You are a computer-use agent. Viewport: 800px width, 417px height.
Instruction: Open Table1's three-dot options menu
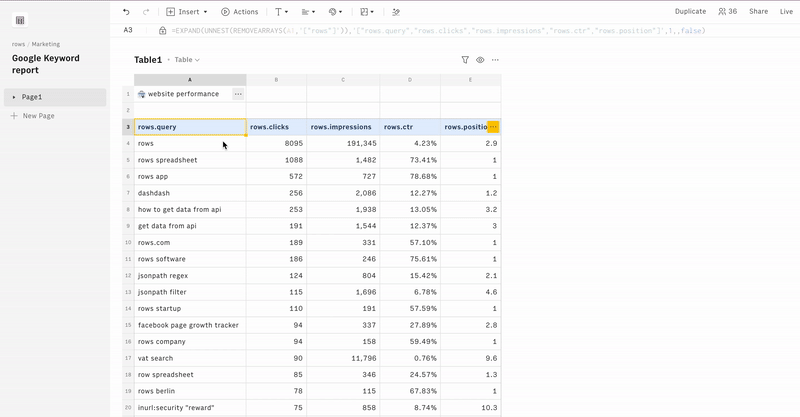(495, 60)
